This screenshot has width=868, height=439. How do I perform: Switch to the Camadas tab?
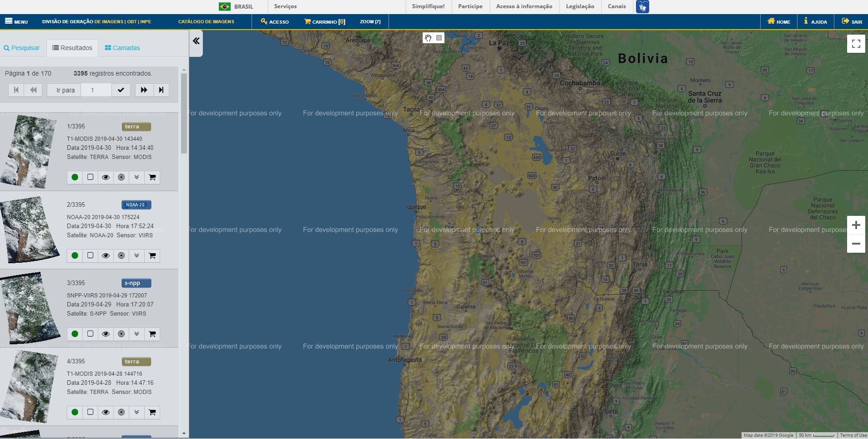[x=123, y=47]
